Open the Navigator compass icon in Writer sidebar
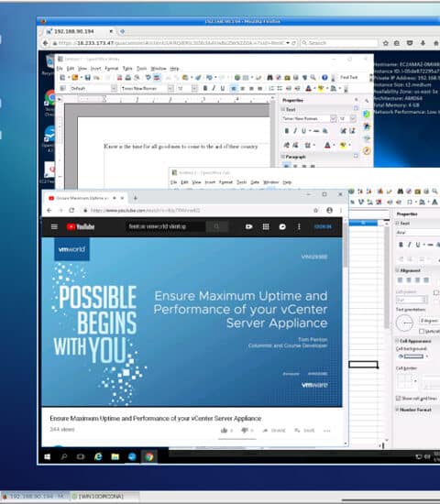 click(367, 150)
